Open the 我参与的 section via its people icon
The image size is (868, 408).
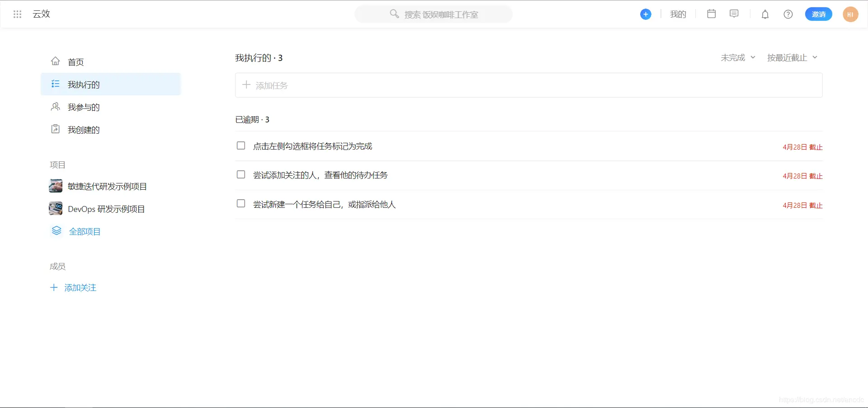[x=55, y=107]
